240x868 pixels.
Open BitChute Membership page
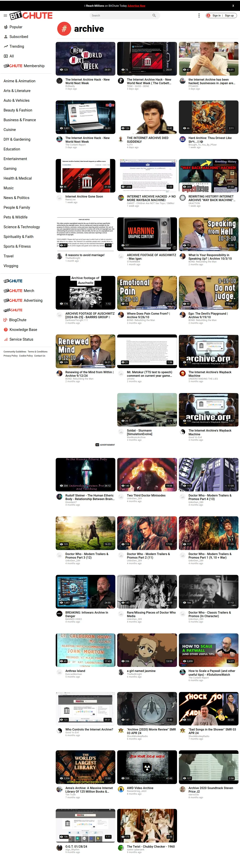point(24,66)
